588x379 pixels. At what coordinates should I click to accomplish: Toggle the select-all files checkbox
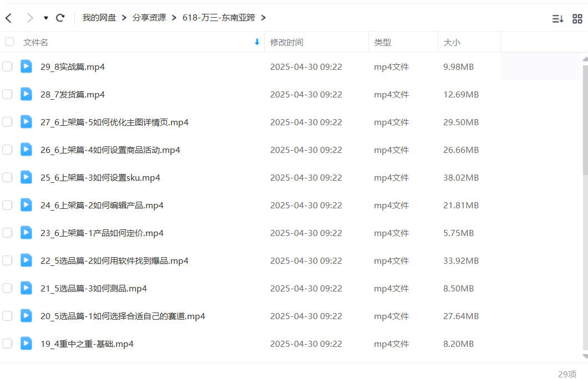[x=10, y=42]
